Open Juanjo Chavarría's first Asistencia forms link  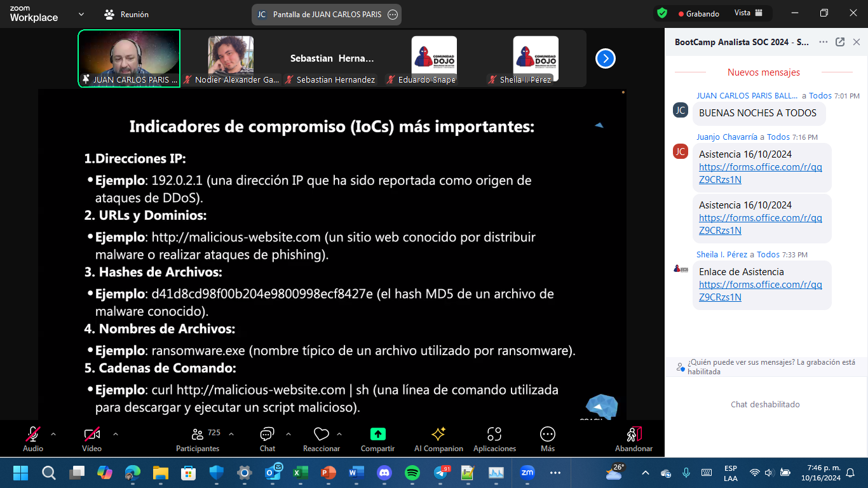tap(761, 173)
